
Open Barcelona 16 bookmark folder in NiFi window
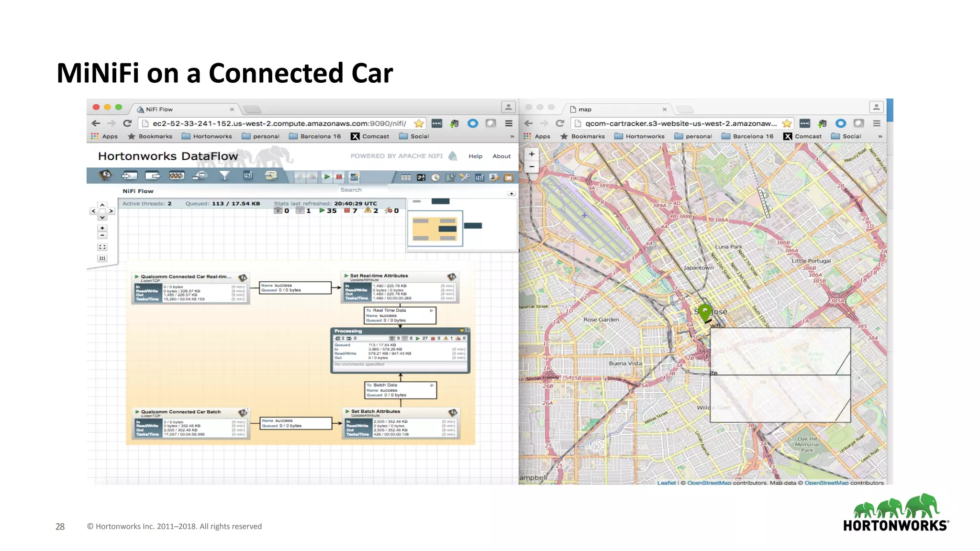[x=315, y=136]
